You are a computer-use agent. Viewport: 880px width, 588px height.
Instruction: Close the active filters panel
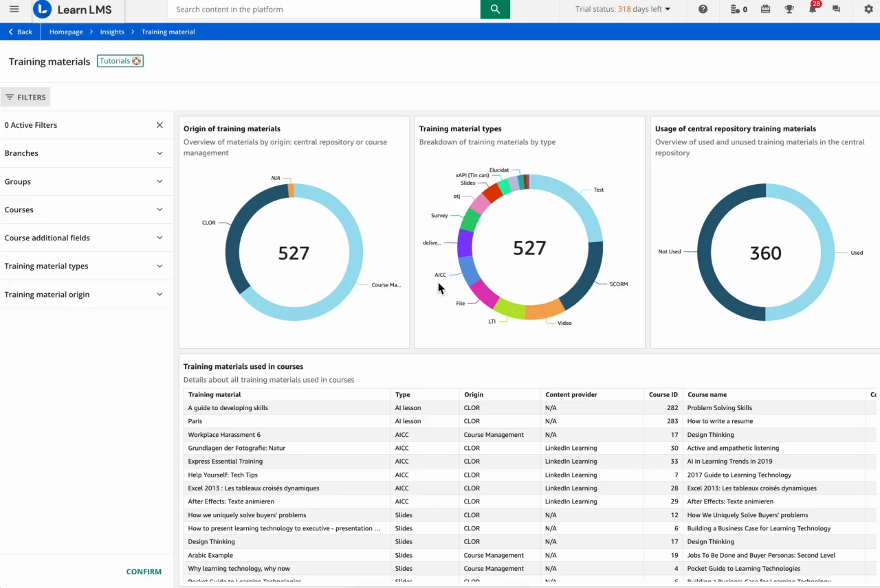pos(159,125)
